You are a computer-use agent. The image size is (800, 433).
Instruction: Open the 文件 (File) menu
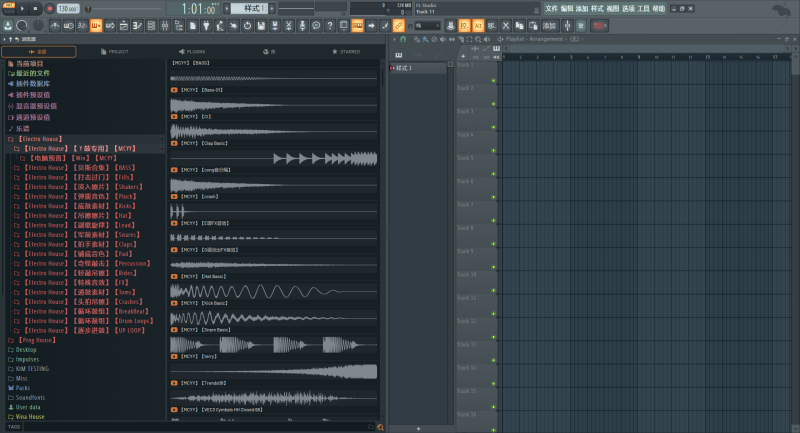click(551, 8)
